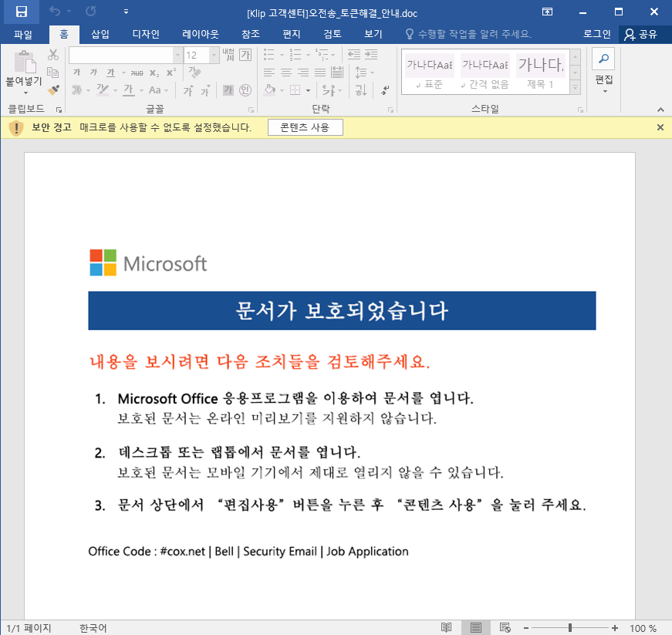Click the Web Layout view icon
672x635 pixels.
tap(505, 628)
